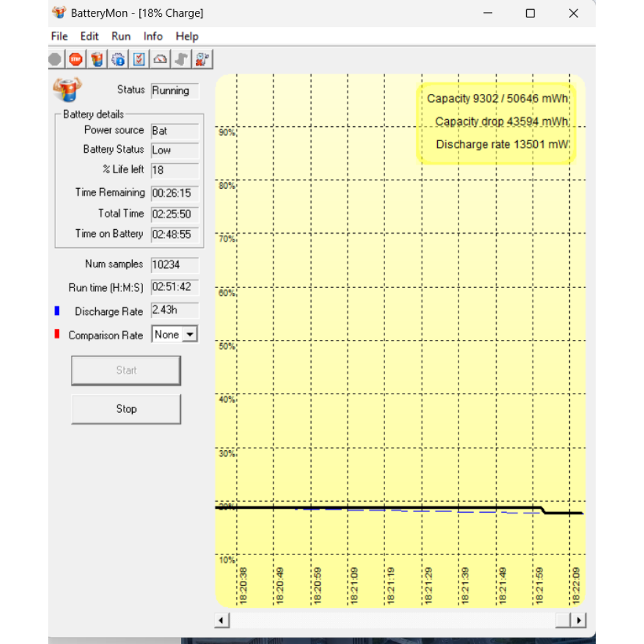
Task: Click the grayed-out octagon start icon
Action: pos(55,60)
